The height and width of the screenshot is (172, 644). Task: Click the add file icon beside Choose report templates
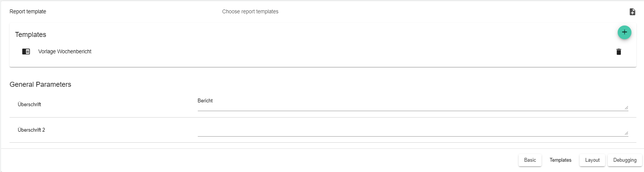(632, 12)
